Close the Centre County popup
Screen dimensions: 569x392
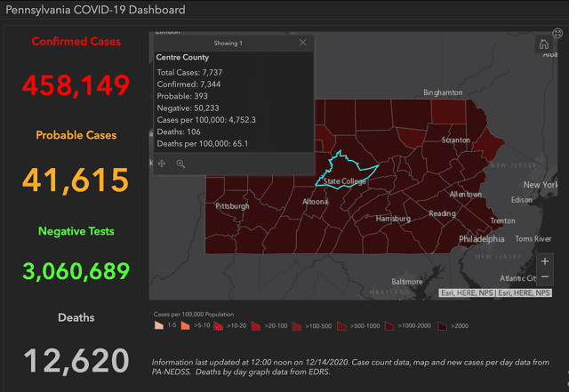coord(302,43)
